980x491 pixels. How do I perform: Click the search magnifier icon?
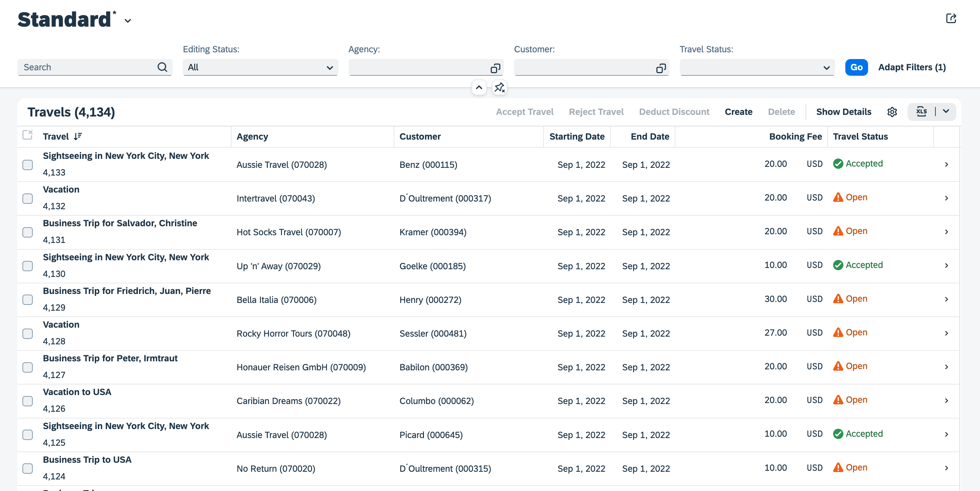click(162, 67)
